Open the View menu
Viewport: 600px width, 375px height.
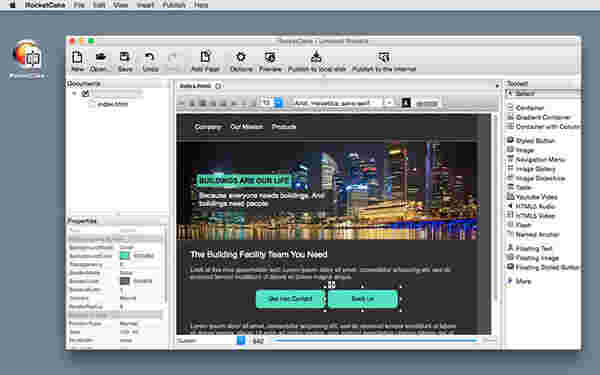(121, 5)
